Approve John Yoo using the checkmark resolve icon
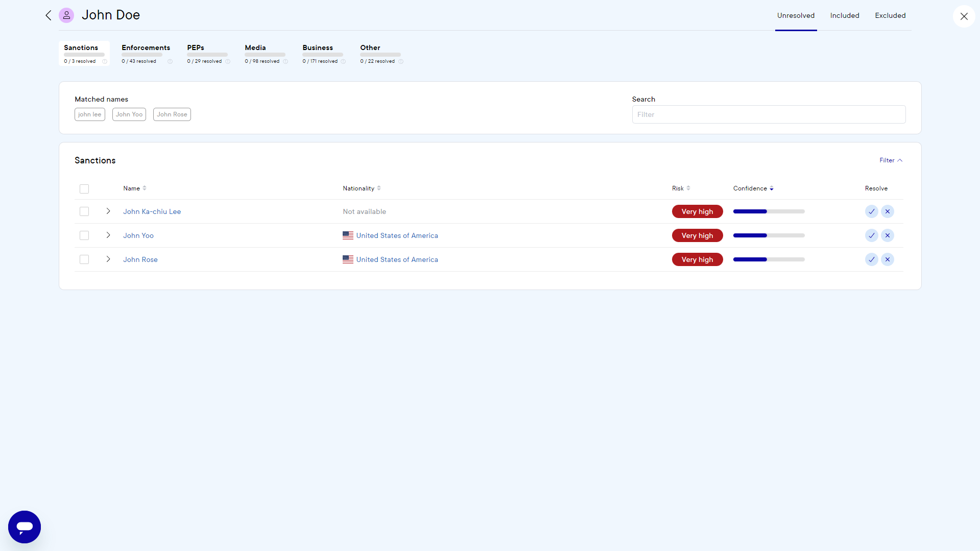 tap(872, 235)
